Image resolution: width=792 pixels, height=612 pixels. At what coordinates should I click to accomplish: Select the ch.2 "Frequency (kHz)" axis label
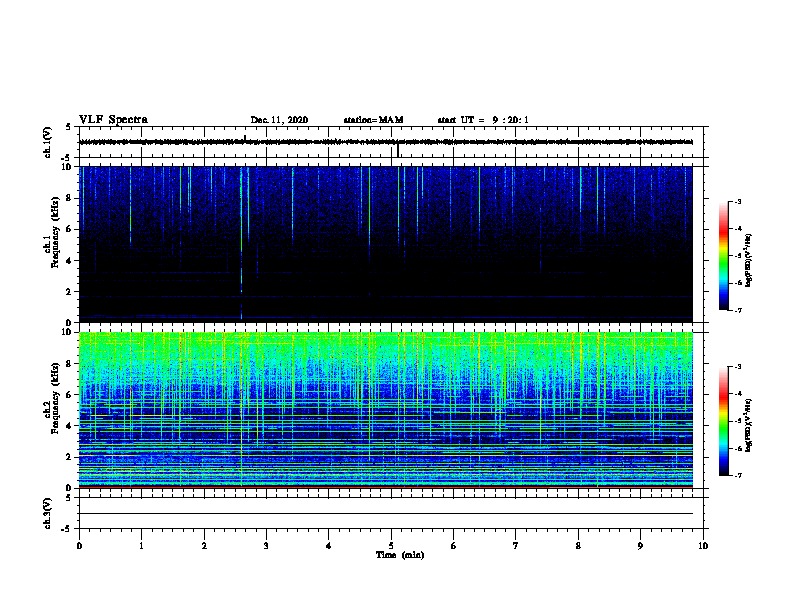55,398
